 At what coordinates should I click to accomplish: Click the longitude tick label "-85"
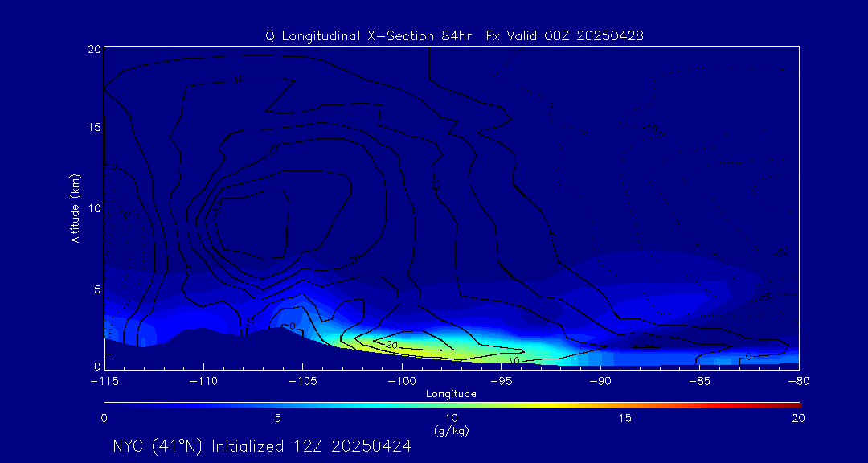click(700, 381)
